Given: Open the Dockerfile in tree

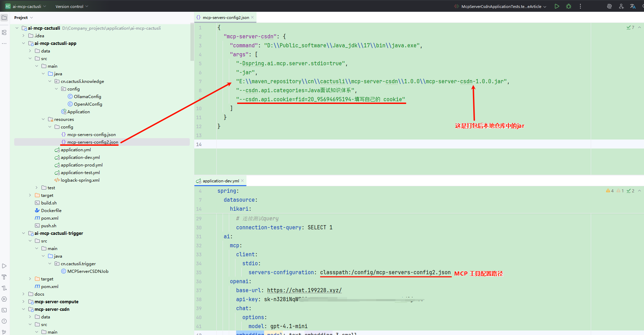Looking at the screenshot, I should click(x=51, y=211).
